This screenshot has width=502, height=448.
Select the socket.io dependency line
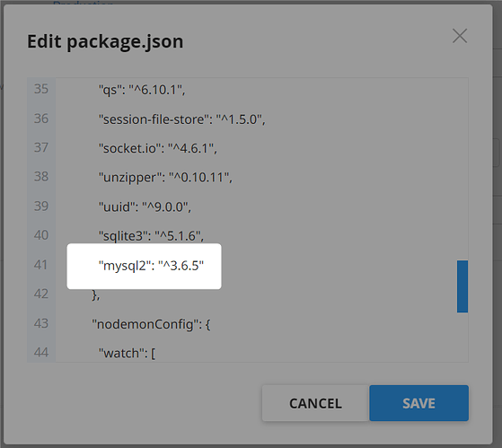coord(157,148)
